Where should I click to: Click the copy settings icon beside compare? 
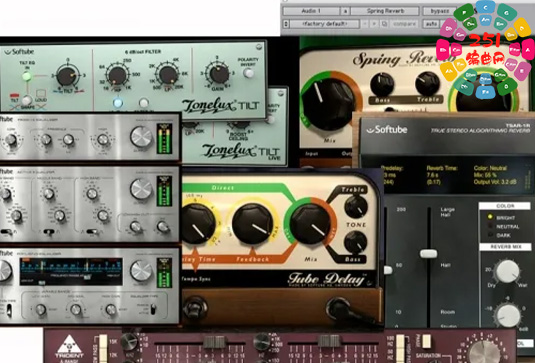(384, 24)
